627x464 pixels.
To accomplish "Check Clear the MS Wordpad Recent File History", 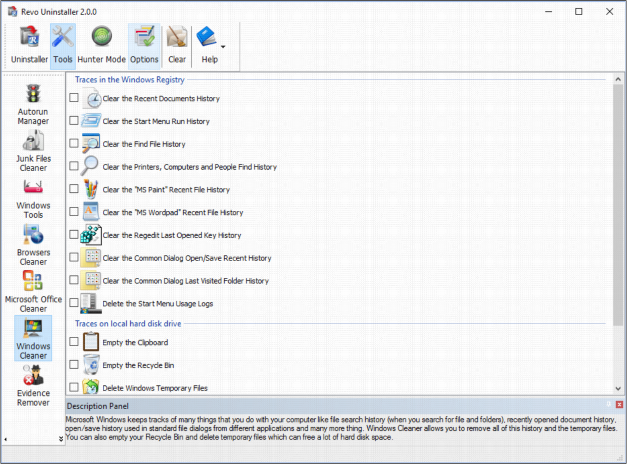I will click(74, 212).
